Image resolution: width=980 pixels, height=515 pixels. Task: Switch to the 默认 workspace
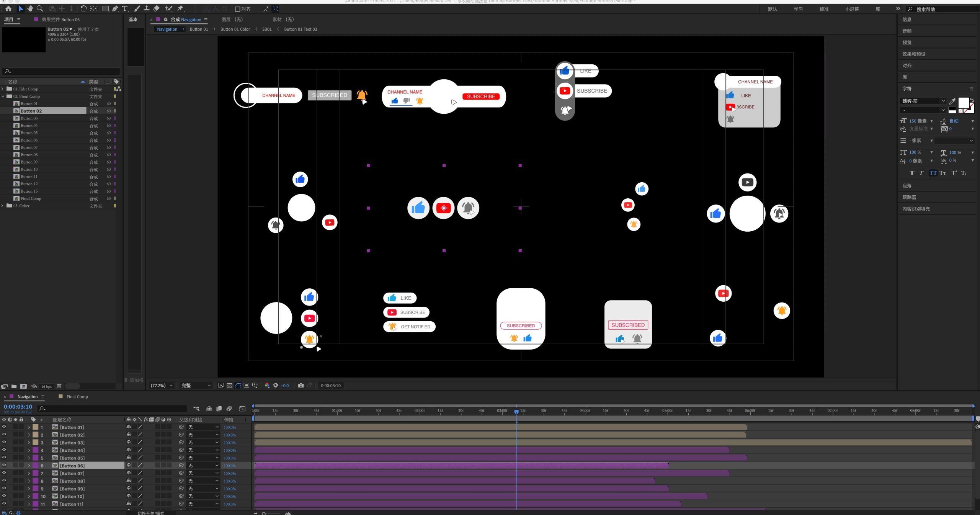coord(772,9)
